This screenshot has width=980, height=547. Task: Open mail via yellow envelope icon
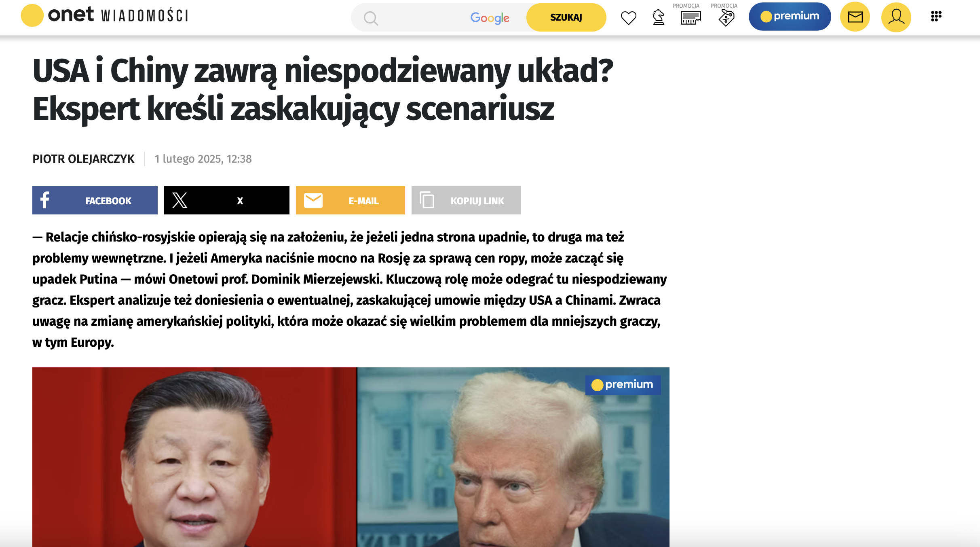coord(855,17)
